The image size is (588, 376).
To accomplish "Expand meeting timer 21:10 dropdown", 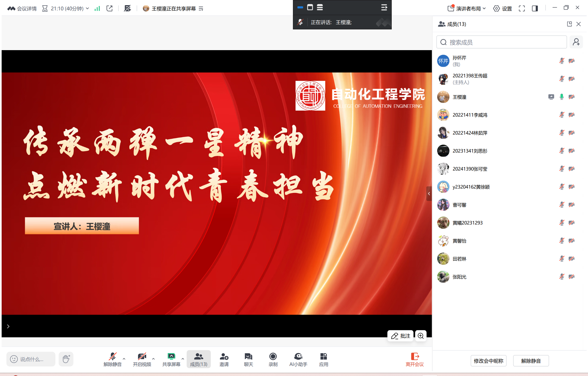I will click(87, 8).
